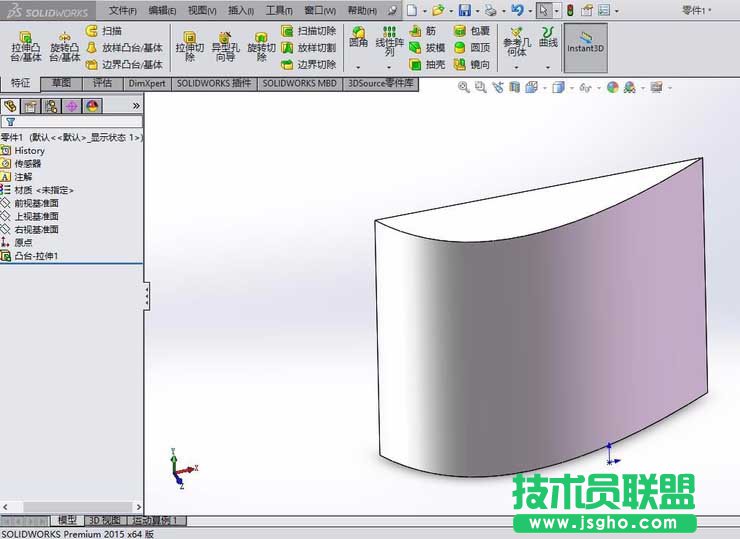This screenshot has height=539, width=740.
Task: Select the 包覆 wrap tool
Action: click(471, 31)
